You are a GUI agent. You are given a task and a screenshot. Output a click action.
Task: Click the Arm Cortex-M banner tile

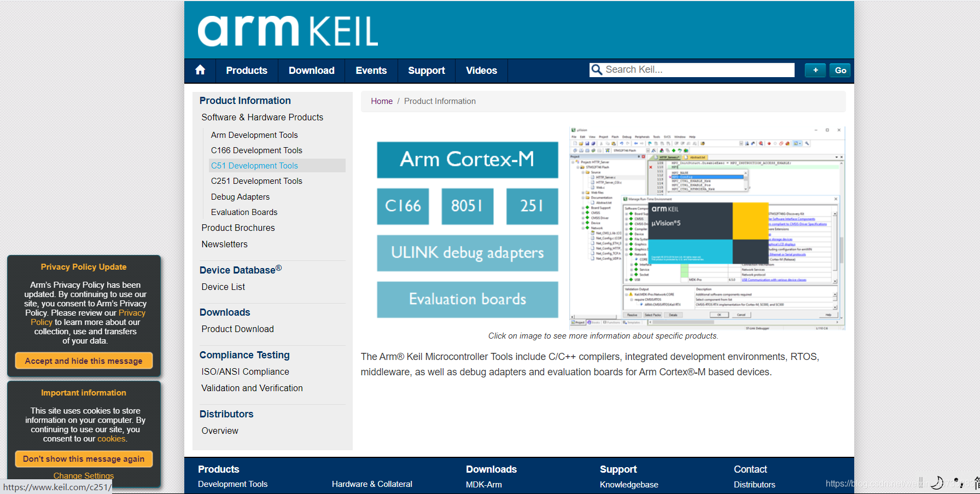pos(468,160)
